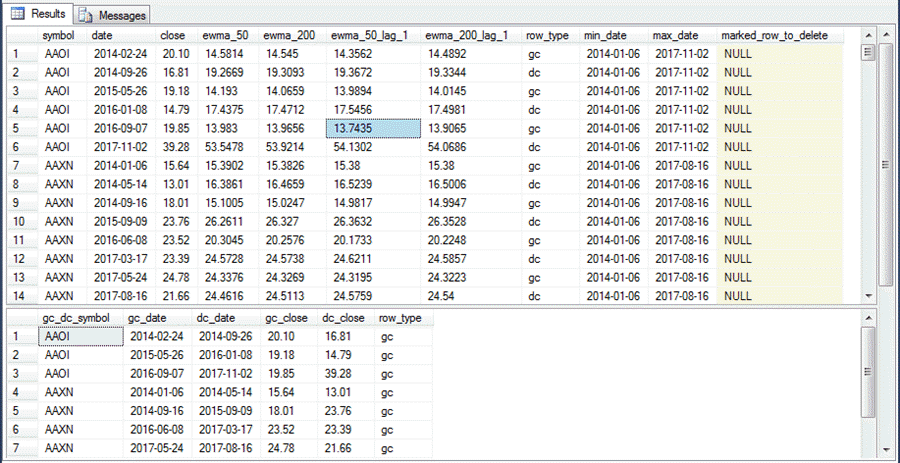
Task: Select row header 1 in top grid
Action: [22, 54]
